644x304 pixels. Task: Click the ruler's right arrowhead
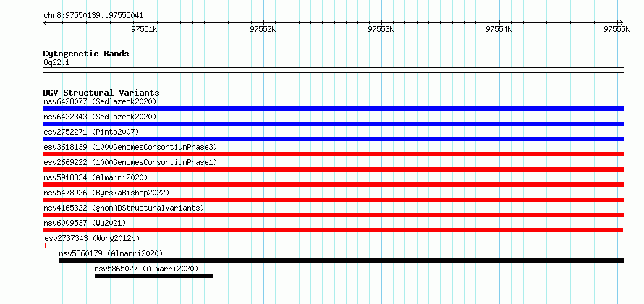pos(622,22)
